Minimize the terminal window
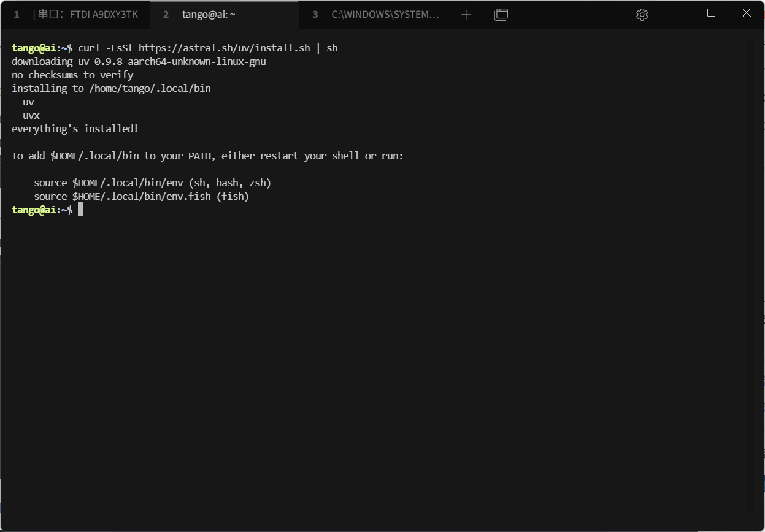Screen dimensions: 765x532 tap(677, 13)
